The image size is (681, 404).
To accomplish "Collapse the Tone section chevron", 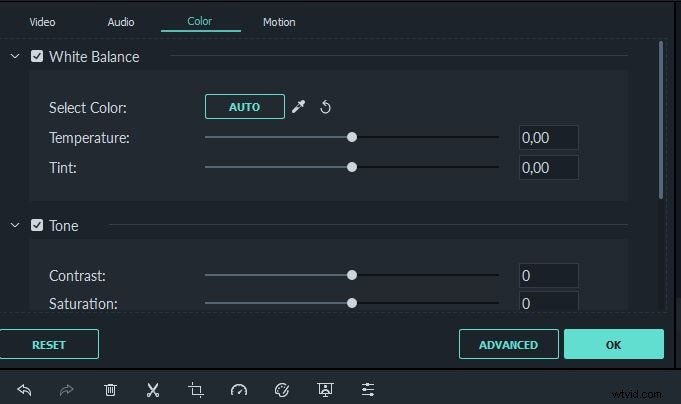I will 15,225.
